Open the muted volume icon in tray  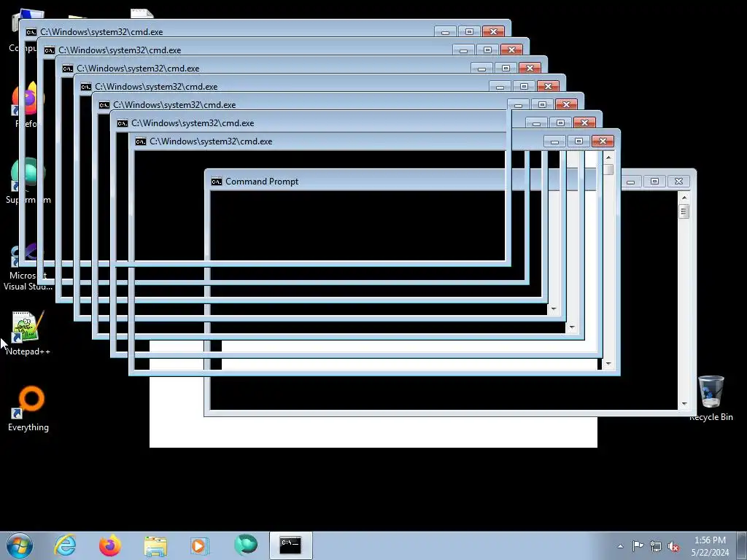pyautogui.click(x=673, y=546)
